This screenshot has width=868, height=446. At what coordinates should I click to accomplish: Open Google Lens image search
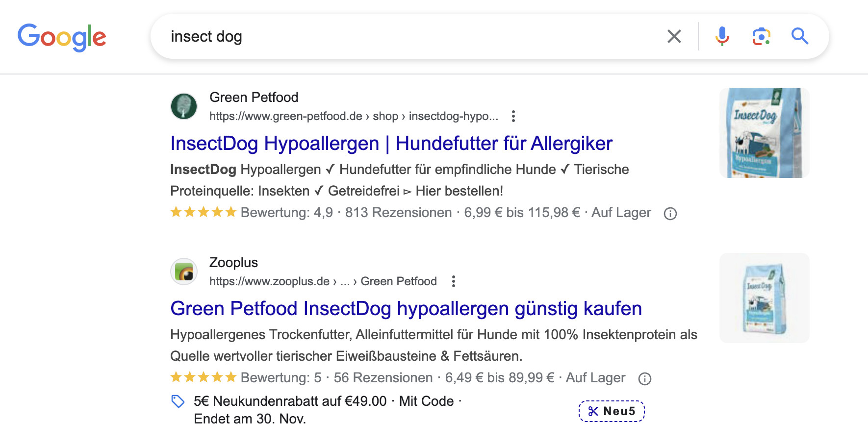tap(760, 36)
